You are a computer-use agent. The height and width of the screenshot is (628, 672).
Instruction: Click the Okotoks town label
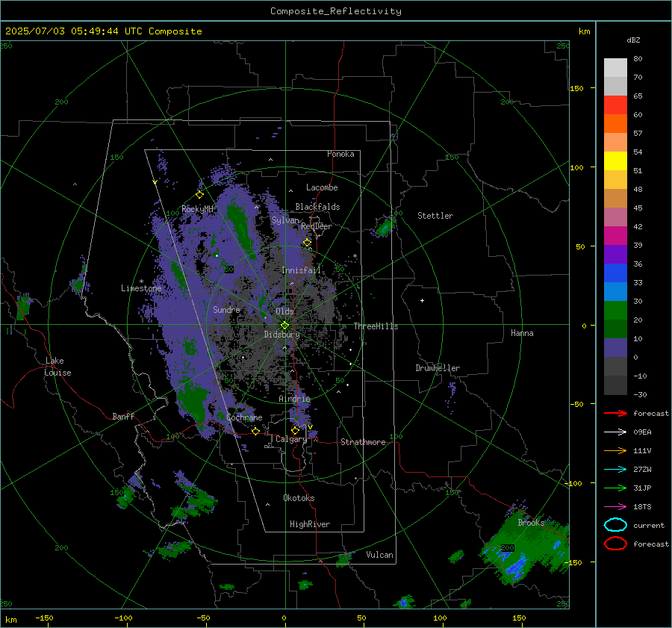(299, 498)
